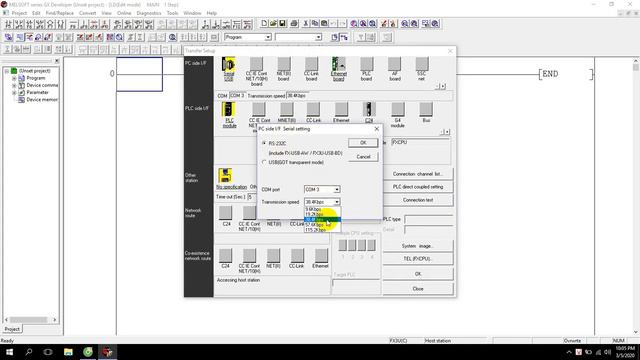
Task: Open the Diagnostics menu
Action: pyautogui.click(x=149, y=13)
